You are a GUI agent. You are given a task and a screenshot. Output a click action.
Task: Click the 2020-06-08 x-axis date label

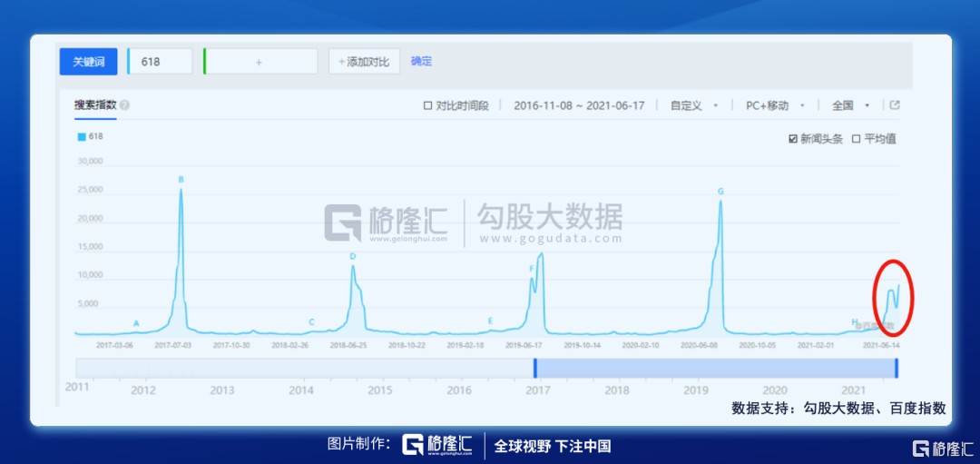click(699, 344)
